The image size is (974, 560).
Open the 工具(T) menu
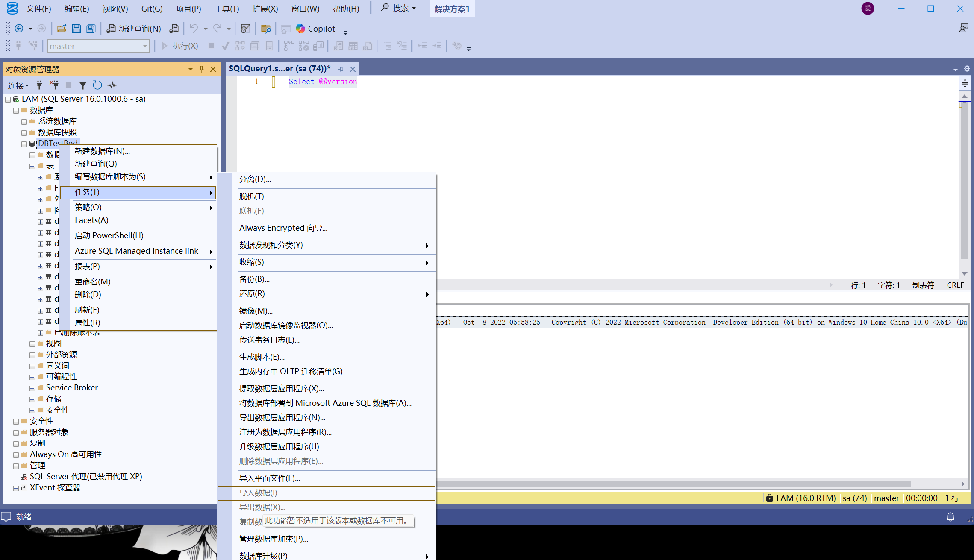point(227,9)
